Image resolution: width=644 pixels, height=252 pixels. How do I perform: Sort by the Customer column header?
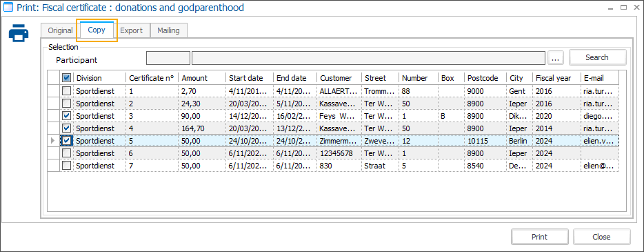[x=339, y=78]
